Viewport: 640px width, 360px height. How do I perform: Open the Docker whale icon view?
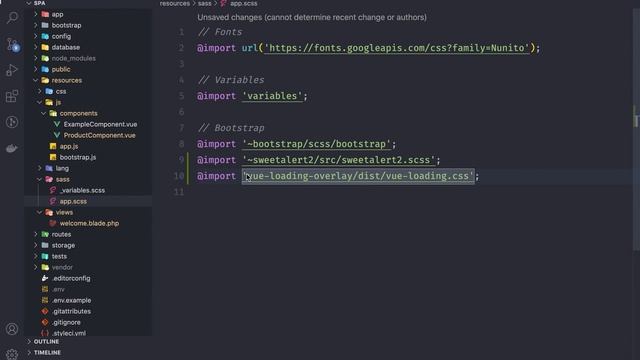[x=12, y=148]
